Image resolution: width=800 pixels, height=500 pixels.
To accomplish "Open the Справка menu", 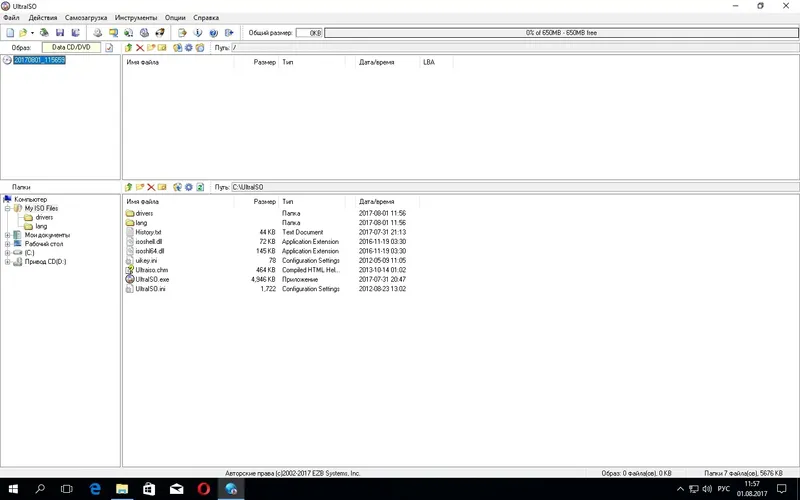I will click(x=206, y=18).
